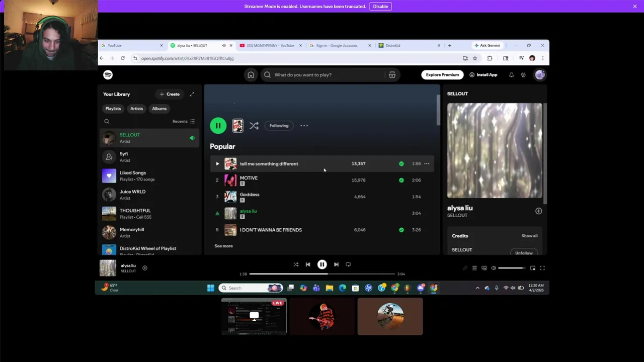The height and width of the screenshot is (362, 644).
Task: Filter library by Albums
Action: tap(159, 109)
